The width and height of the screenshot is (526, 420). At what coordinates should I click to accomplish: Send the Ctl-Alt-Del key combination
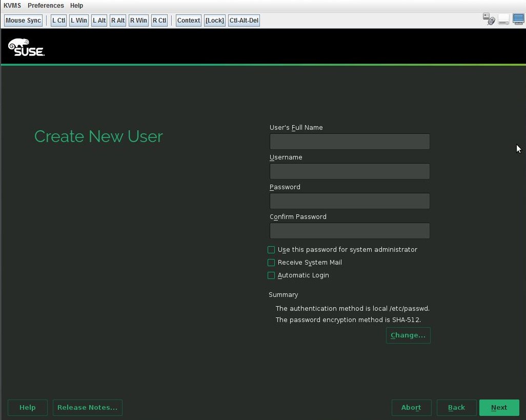pos(244,20)
